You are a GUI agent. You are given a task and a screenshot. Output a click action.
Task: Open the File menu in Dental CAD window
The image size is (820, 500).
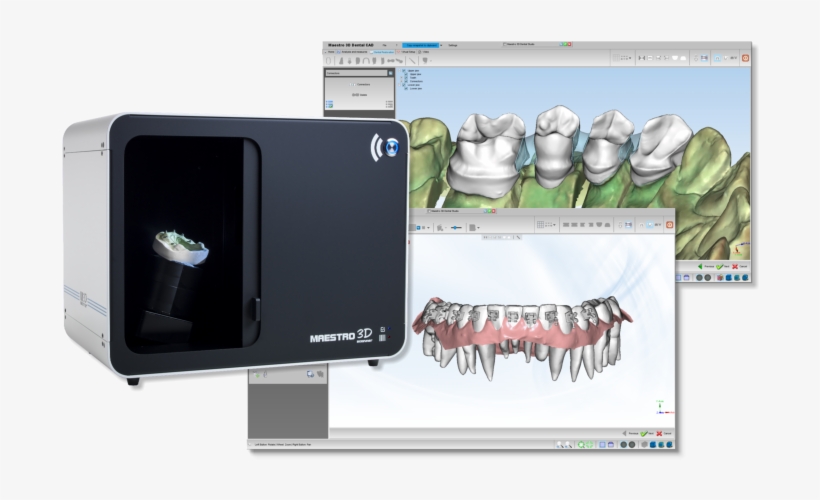tap(384, 45)
